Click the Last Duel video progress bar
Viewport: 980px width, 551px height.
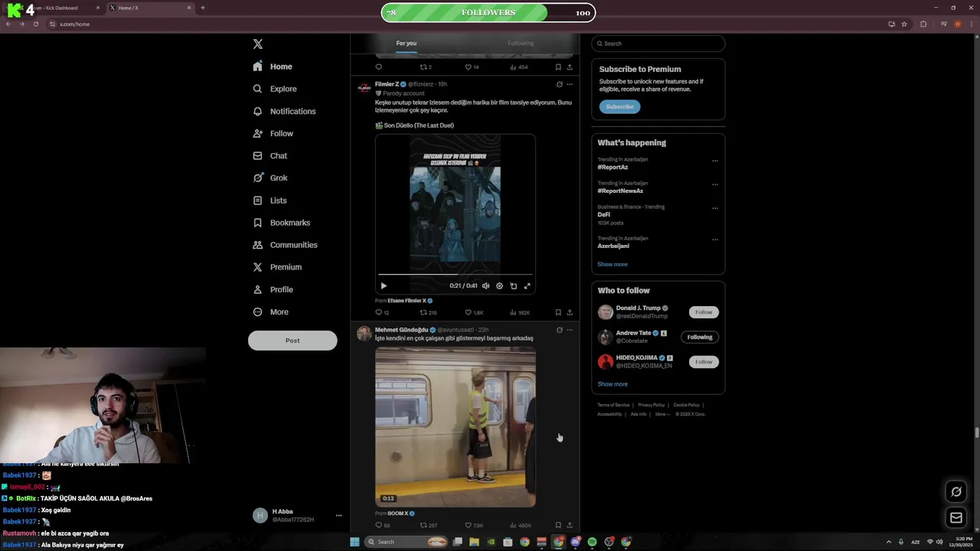point(456,274)
